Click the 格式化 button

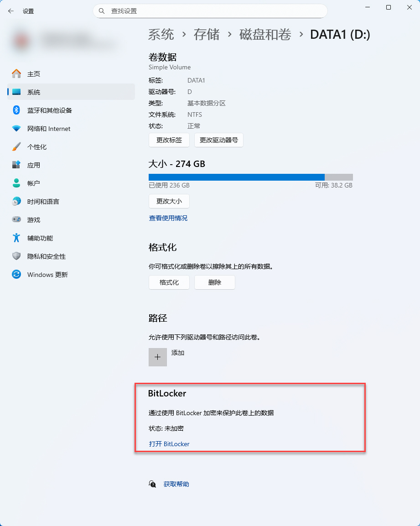(x=169, y=282)
